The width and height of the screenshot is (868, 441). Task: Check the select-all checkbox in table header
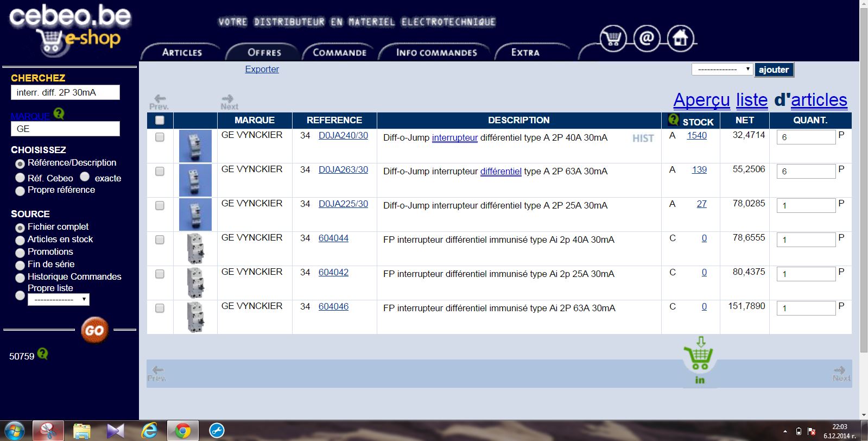click(x=160, y=120)
